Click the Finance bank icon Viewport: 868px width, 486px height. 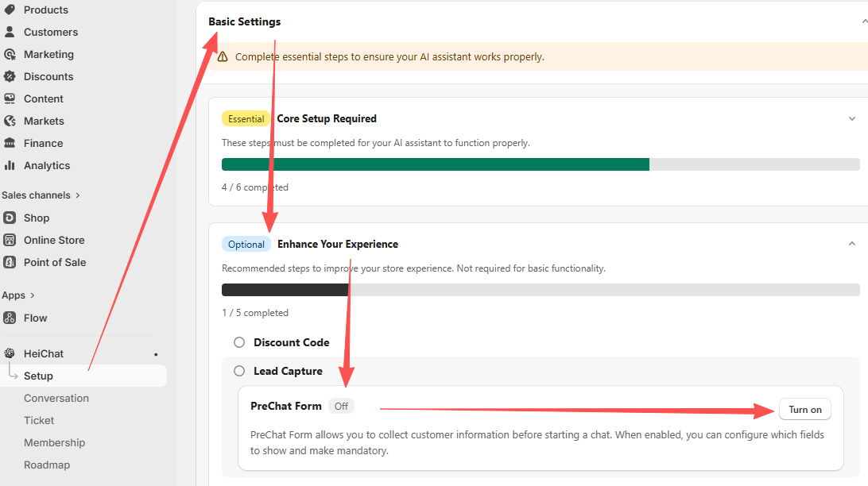(10, 143)
